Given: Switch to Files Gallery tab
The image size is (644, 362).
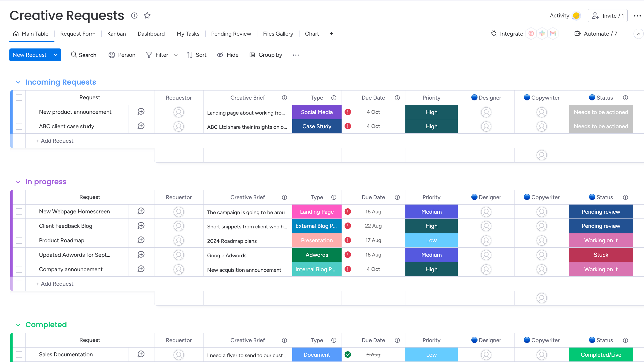Looking at the screenshot, I should point(278,34).
